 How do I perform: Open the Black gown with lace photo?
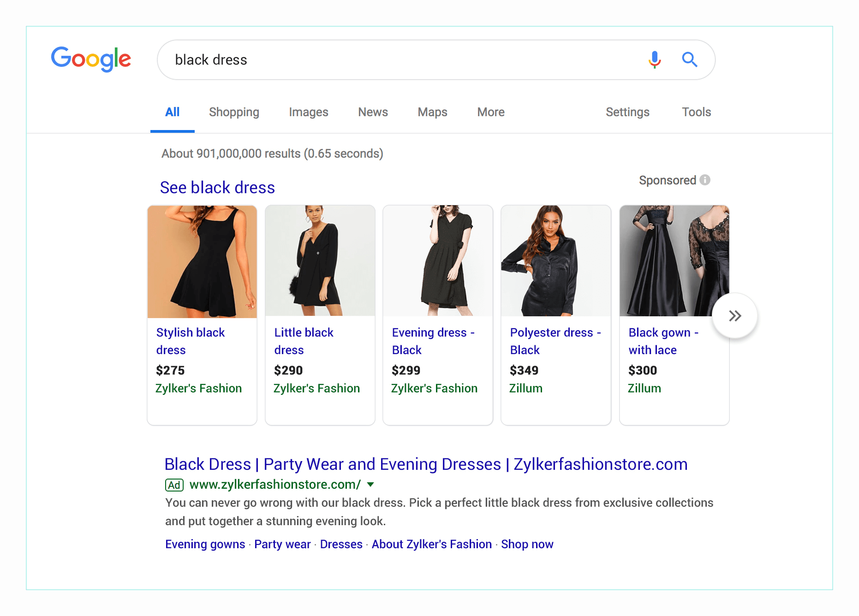point(674,261)
